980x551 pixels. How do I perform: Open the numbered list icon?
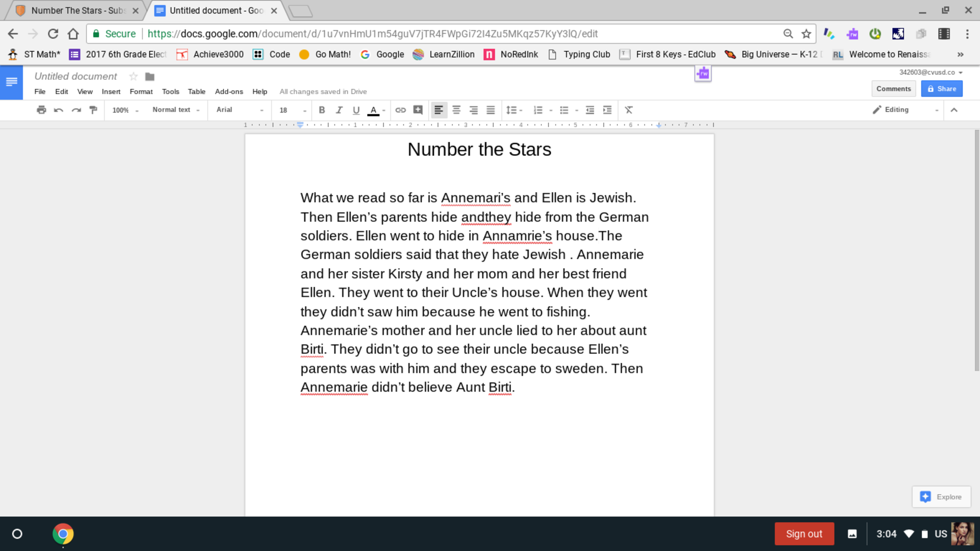pos(538,110)
